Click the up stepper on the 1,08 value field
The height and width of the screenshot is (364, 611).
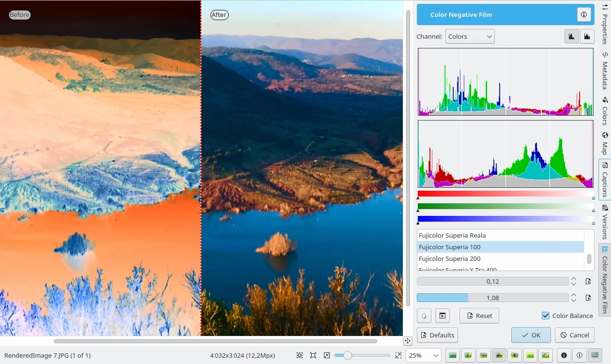coord(574,295)
